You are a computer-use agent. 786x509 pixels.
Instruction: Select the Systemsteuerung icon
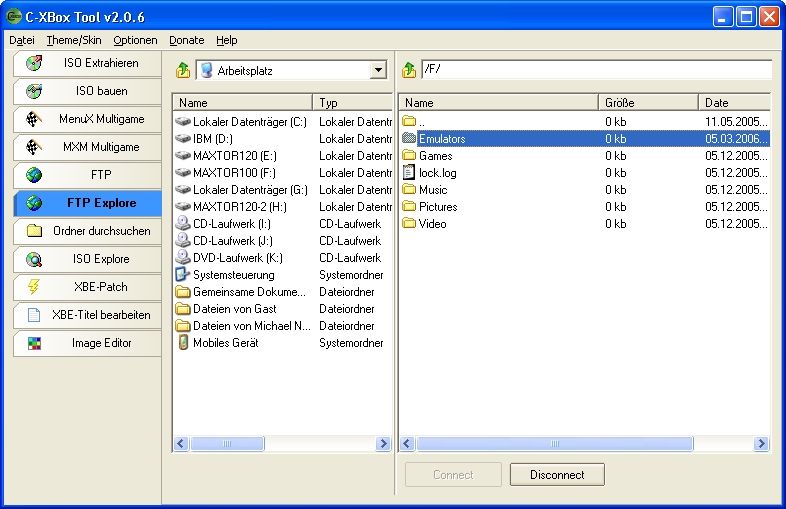182,275
